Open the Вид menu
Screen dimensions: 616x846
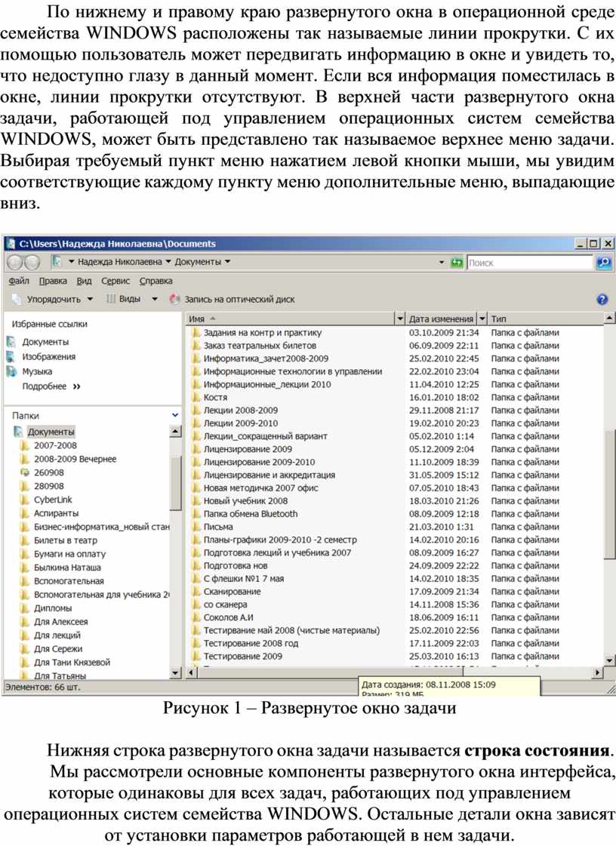84,281
